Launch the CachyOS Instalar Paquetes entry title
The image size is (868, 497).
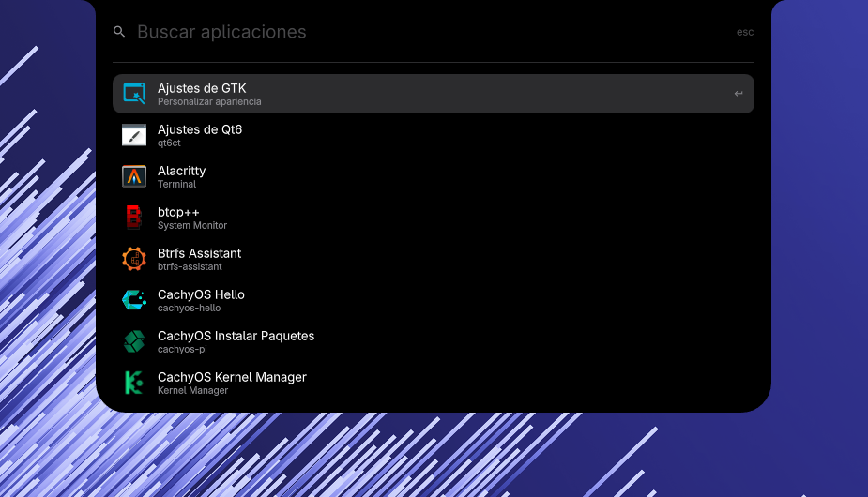(x=236, y=336)
